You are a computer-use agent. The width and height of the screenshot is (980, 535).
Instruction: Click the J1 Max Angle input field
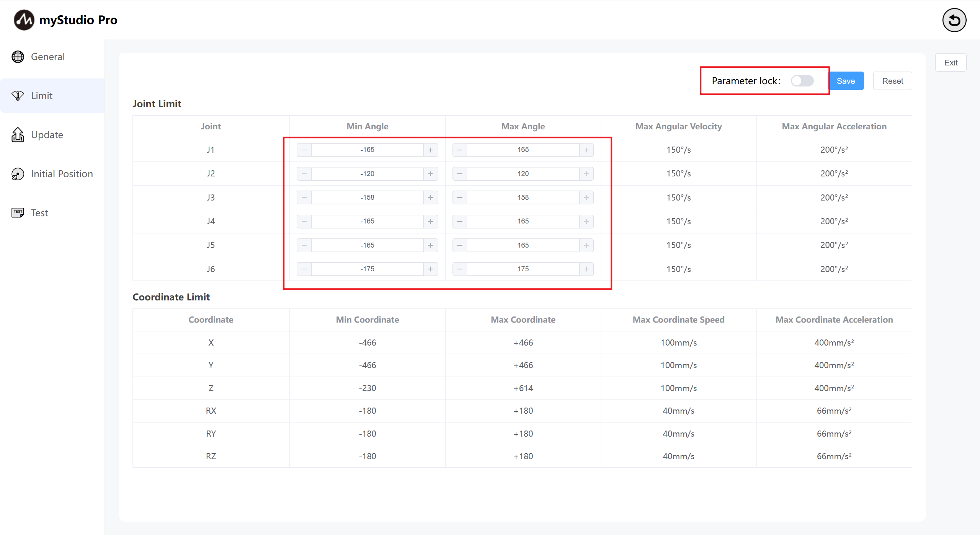point(523,150)
